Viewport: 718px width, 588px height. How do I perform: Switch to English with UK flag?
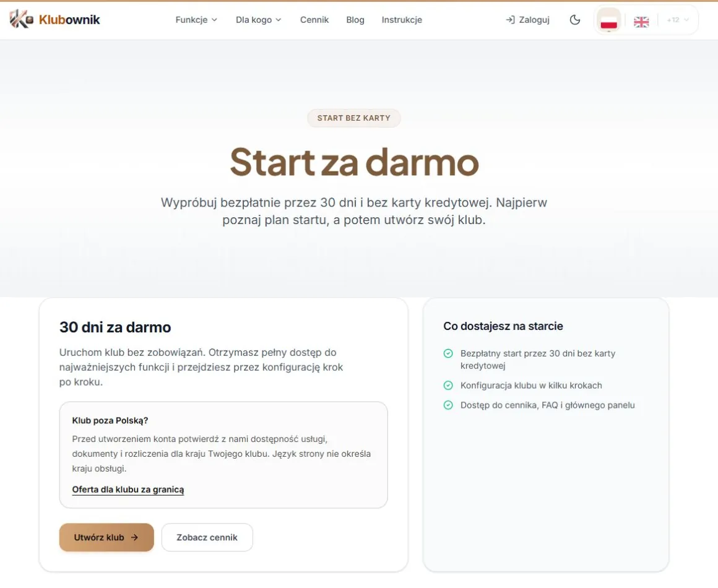coord(641,22)
